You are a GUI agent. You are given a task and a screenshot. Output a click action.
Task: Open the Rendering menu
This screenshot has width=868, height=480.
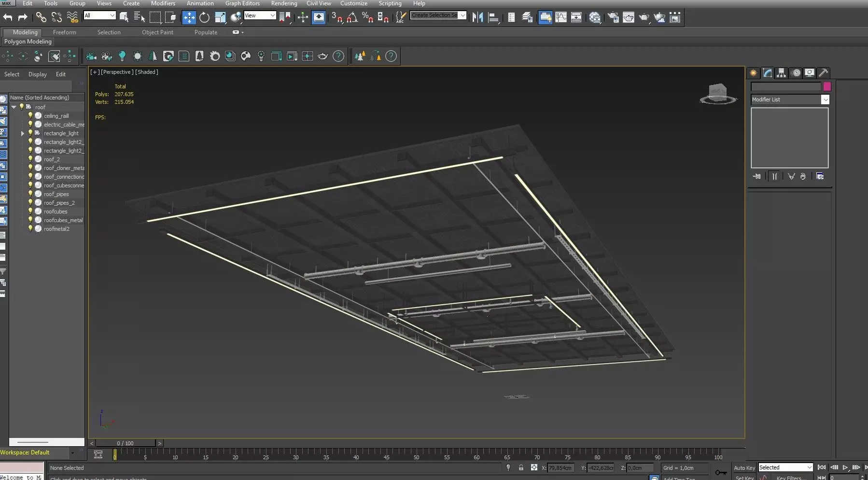click(x=284, y=3)
